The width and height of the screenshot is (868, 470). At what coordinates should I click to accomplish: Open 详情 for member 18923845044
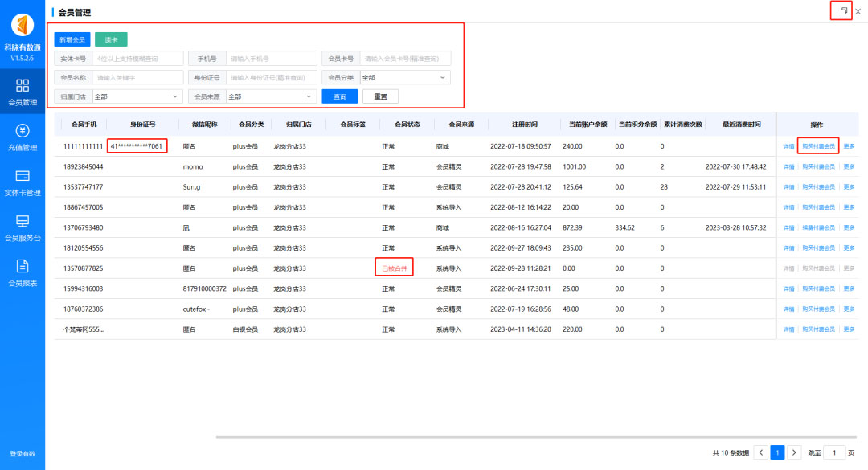(x=789, y=166)
